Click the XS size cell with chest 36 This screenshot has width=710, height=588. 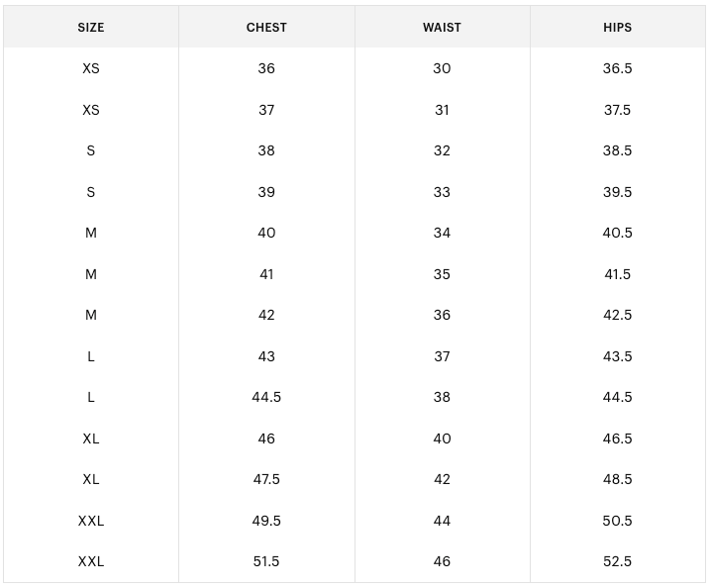pyautogui.click(x=91, y=68)
